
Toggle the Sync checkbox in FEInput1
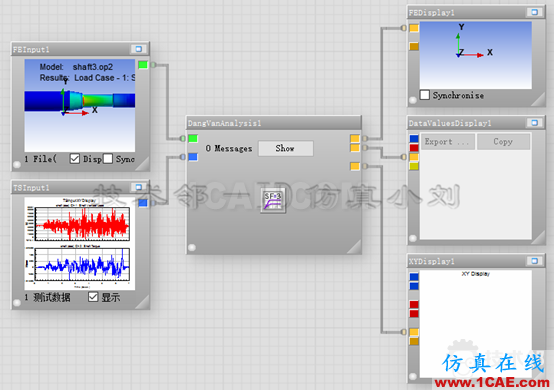(x=108, y=159)
